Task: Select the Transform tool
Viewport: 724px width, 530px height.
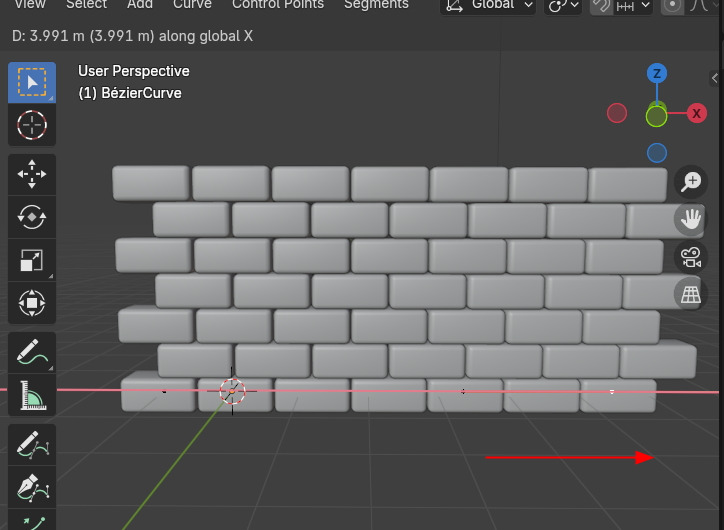Action: click(x=32, y=303)
